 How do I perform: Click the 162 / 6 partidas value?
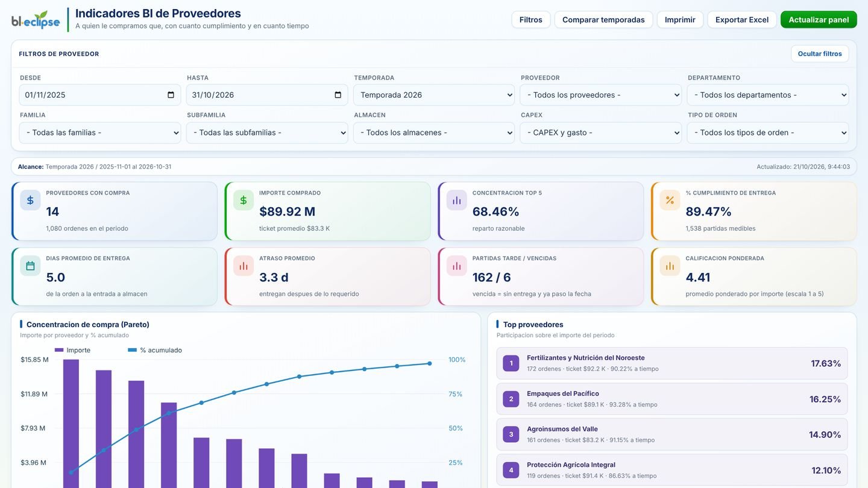click(492, 277)
